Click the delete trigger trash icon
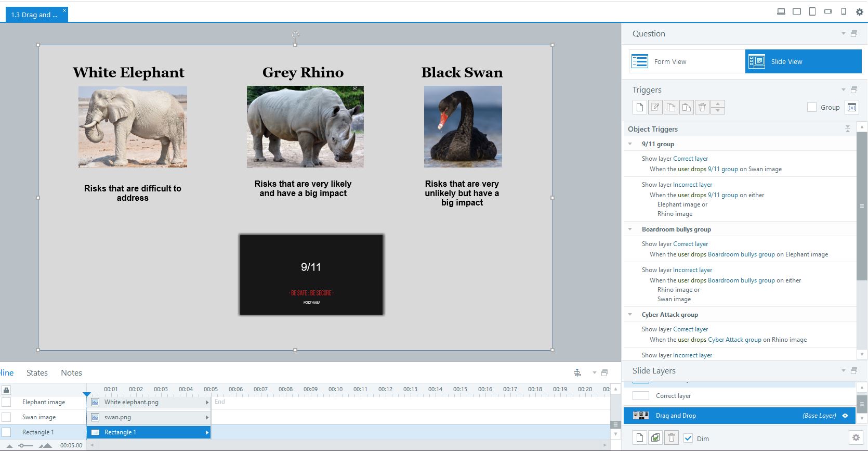868x451 pixels. (x=702, y=107)
